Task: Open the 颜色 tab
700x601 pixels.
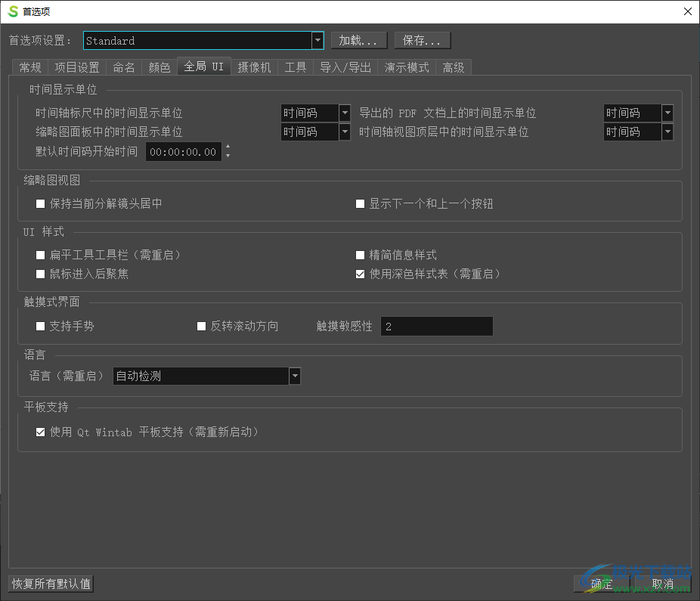Action: tap(160, 67)
